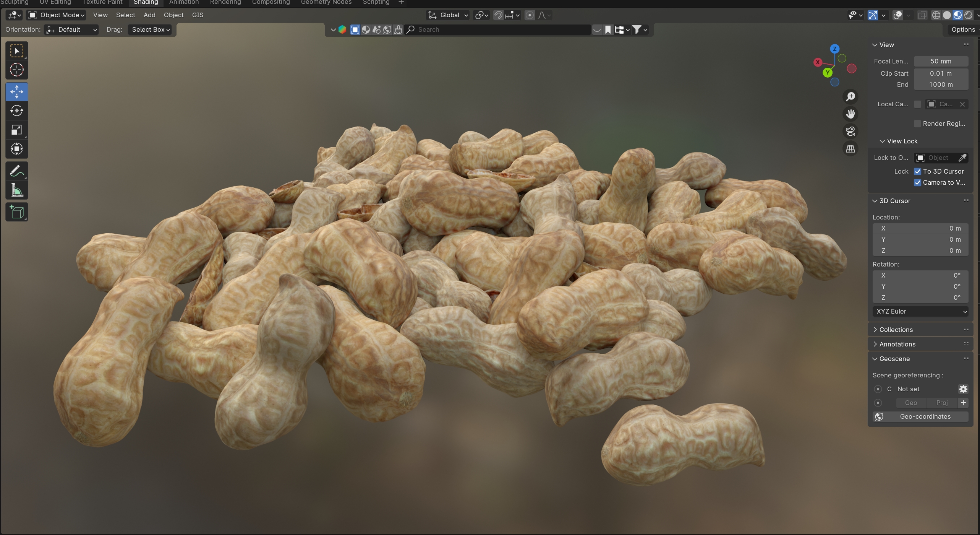
Task: Toggle camera view button
Action: pos(850,132)
